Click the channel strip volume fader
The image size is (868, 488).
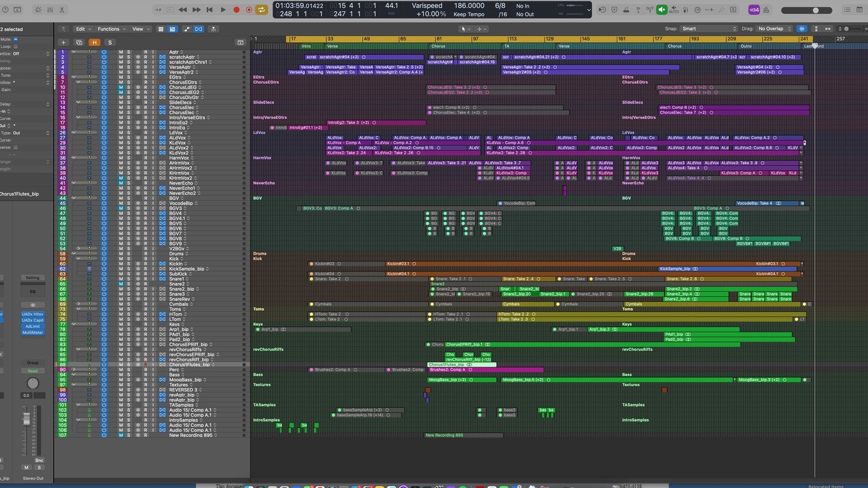tap(26, 419)
